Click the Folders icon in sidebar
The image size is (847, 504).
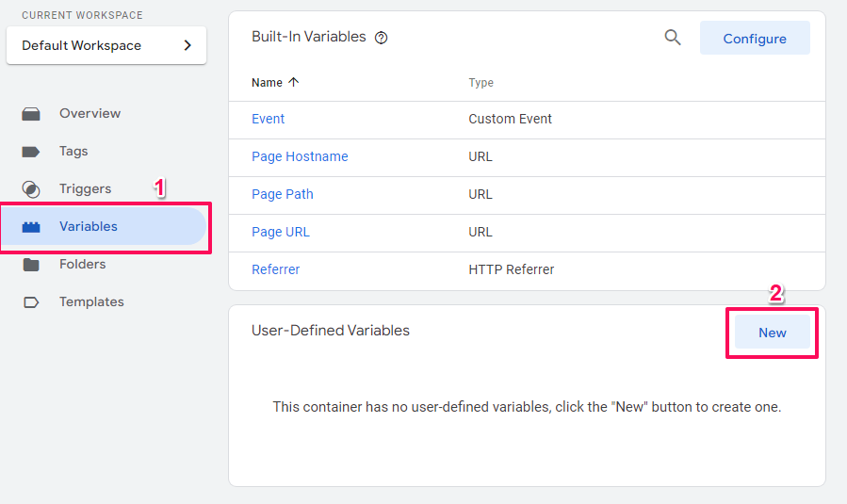(31, 265)
